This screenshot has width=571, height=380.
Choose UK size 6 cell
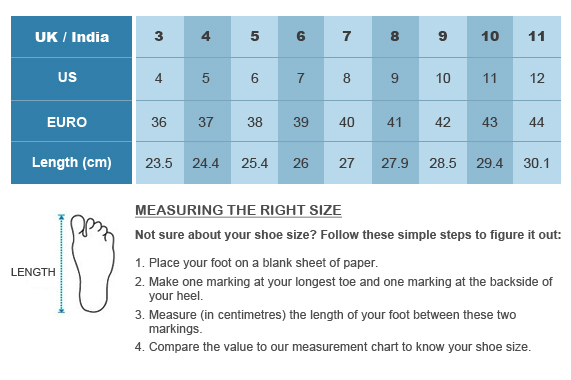point(301,36)
